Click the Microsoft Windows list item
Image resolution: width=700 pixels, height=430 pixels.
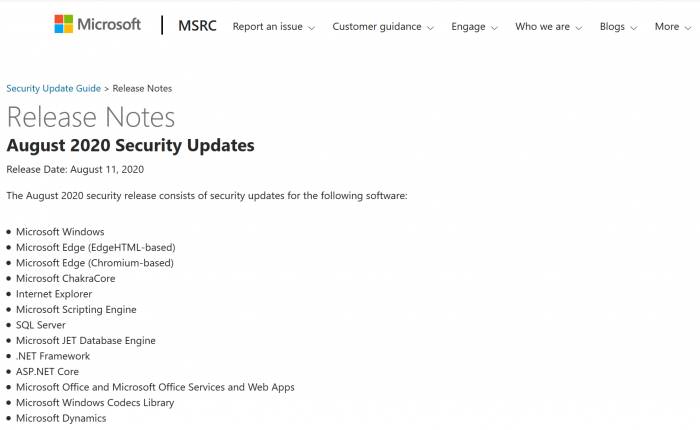[60, 232]
